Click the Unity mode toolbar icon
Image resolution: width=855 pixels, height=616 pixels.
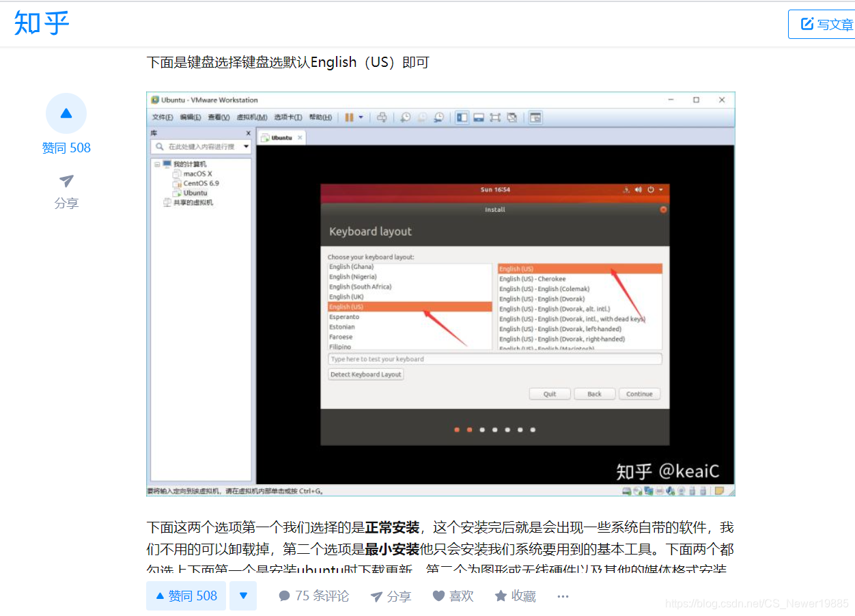click(512, 117)
